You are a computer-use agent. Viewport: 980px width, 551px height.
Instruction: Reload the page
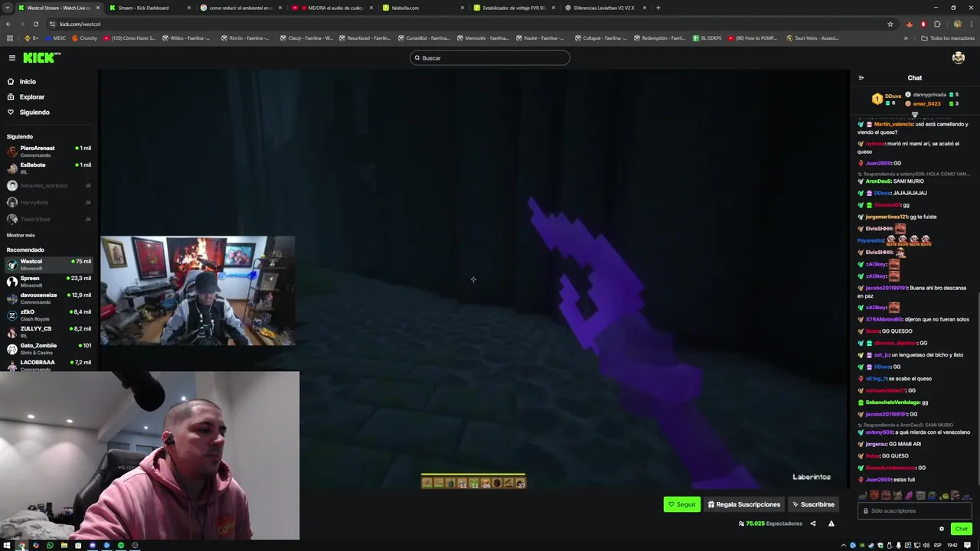(x=35, y=24)
